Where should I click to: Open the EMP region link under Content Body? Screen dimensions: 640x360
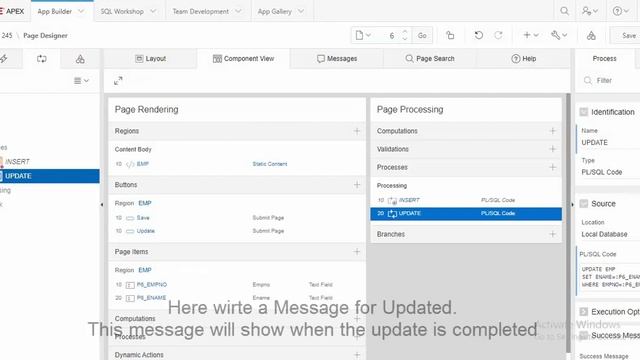(142, 164)
